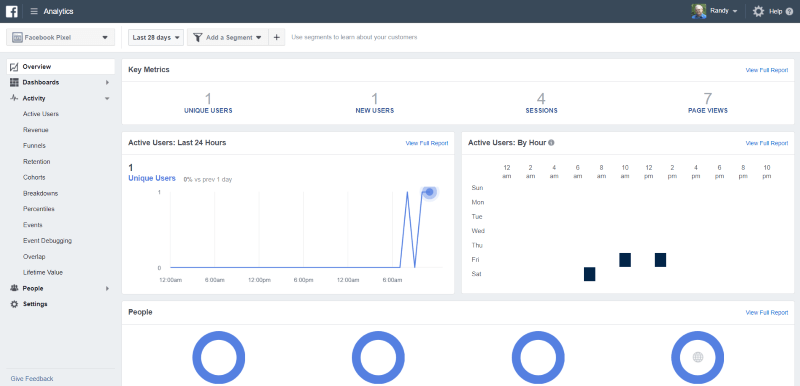Click View Full Report for Key Metrics

pos(766,70)
